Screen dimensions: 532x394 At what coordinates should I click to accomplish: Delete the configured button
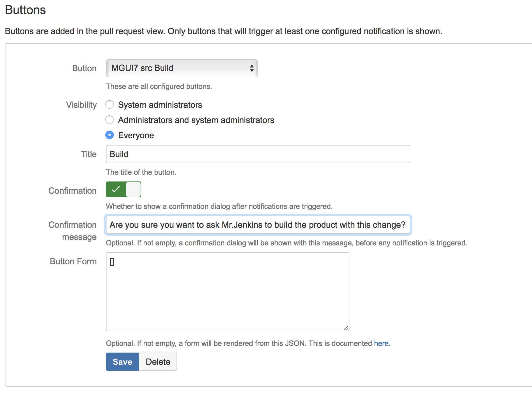[x=158, y=362]
